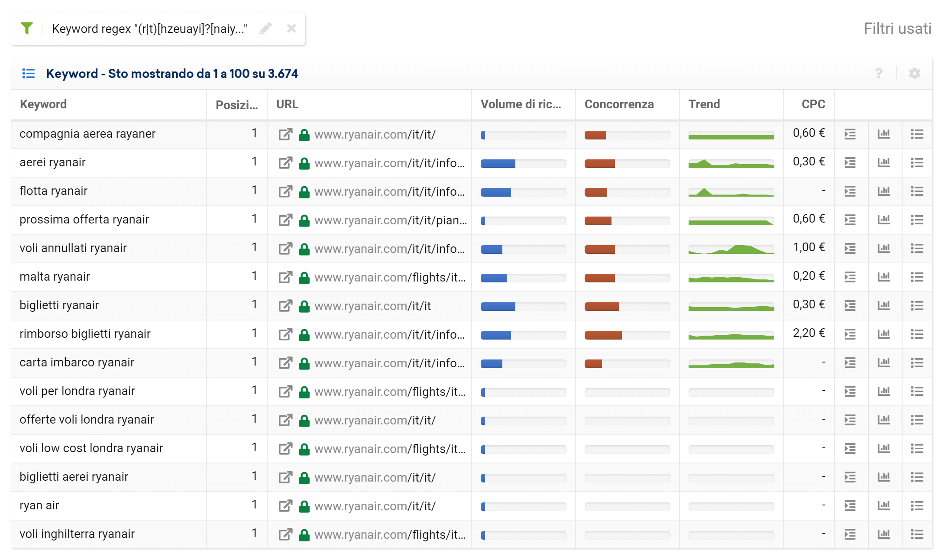Screen dimensions: 948x560
Task: Open URL link in voli inghilterra ryanair row
Action: pos(390,535)
